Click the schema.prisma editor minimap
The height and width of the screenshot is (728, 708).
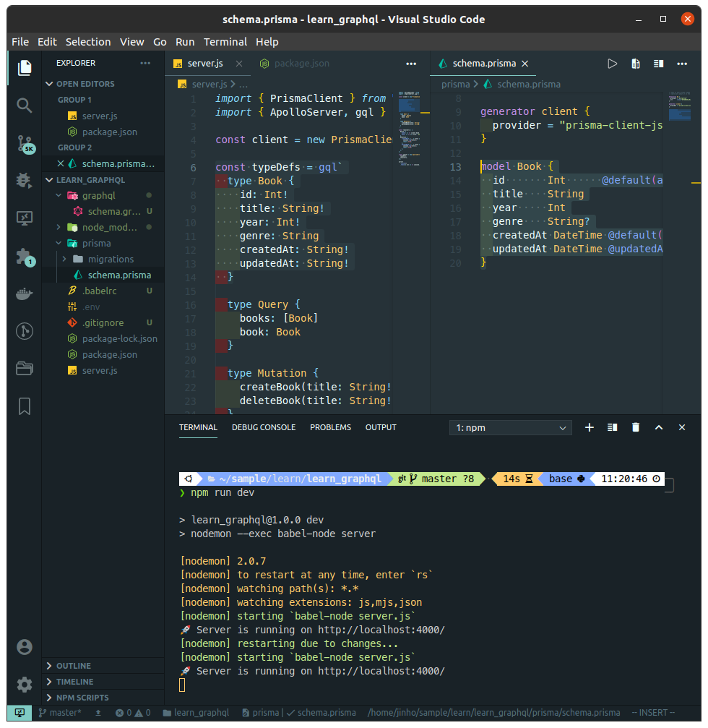pos(680,106)
